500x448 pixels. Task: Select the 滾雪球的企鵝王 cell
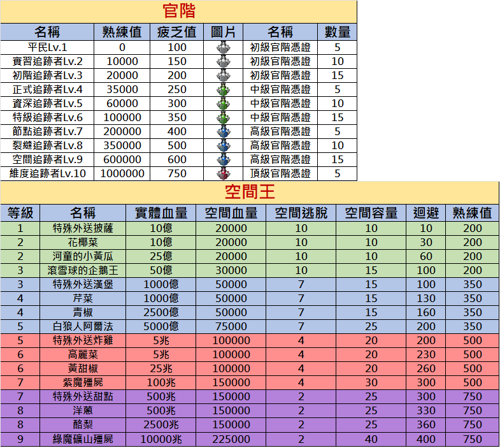click(83, 271)
